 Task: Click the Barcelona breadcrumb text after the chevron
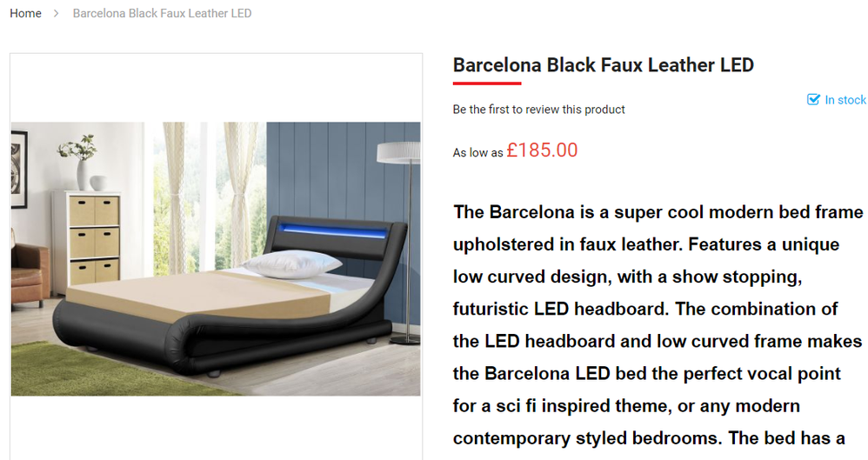tap(162, 14)
